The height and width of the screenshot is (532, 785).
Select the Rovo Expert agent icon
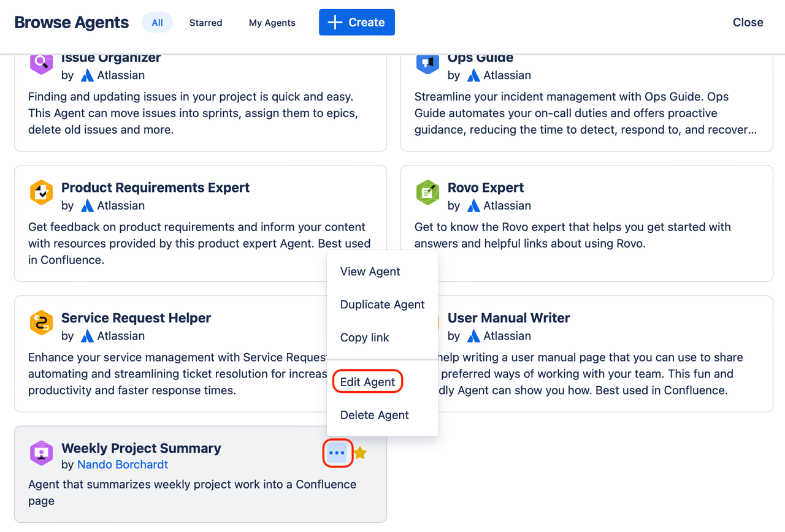click(x=427, y=192)
